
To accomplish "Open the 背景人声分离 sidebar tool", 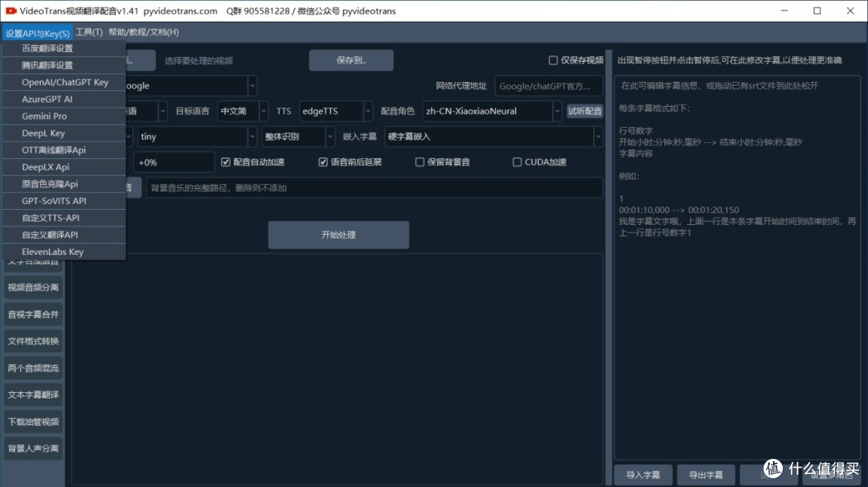I will click(x=33, y=448).
